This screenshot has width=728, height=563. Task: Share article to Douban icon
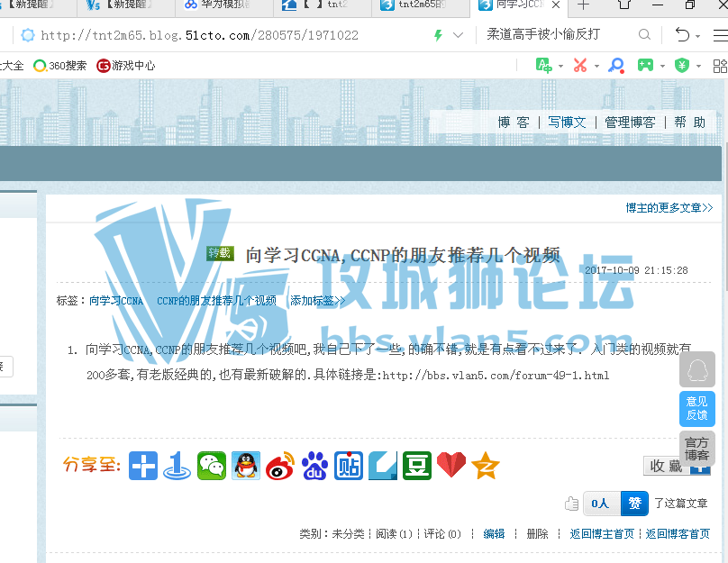(417, 466)
